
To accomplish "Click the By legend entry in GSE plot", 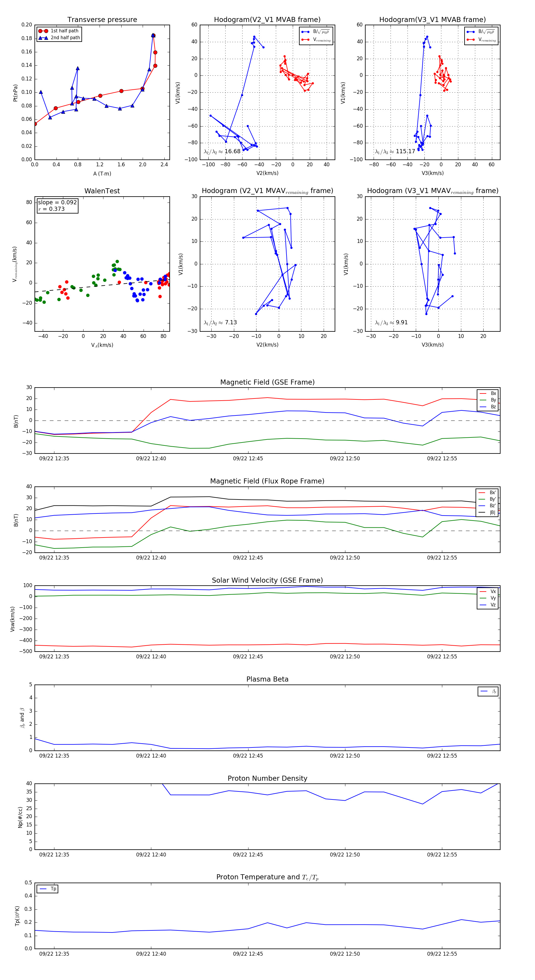I will [488, 400].
